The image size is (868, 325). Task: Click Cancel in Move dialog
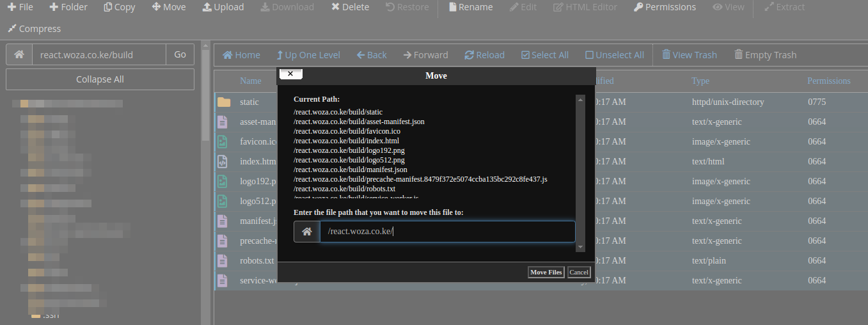(x=578, y=273)
